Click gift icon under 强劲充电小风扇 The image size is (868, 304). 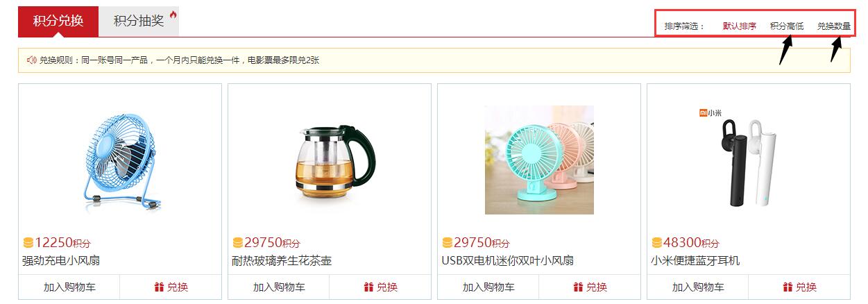(x=159, y=287)
